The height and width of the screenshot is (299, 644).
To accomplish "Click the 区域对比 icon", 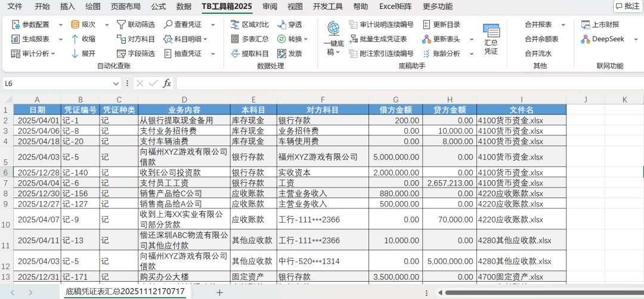I will (x=235, y=24).
